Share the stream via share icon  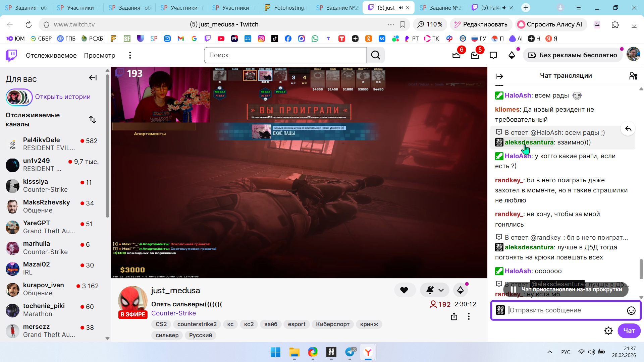[454, 316]
